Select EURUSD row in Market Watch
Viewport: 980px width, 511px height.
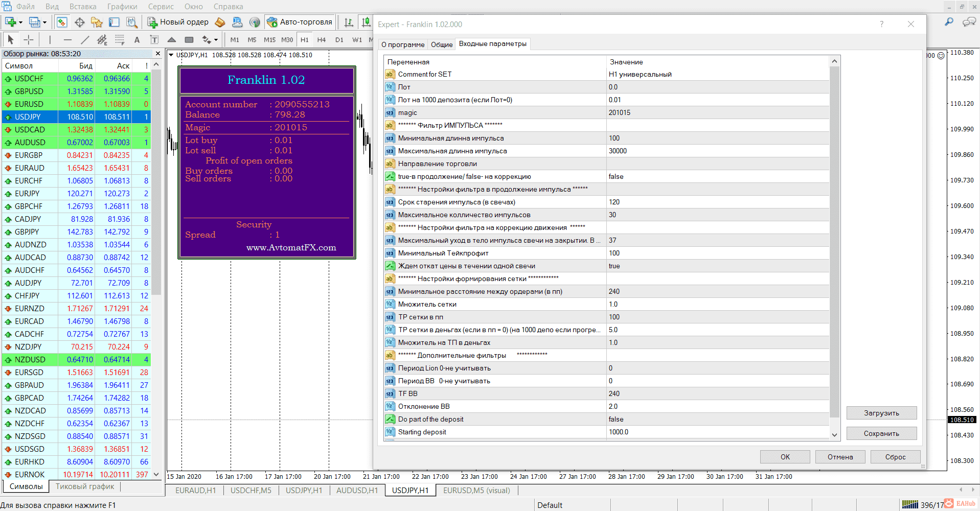pos(76,104)
